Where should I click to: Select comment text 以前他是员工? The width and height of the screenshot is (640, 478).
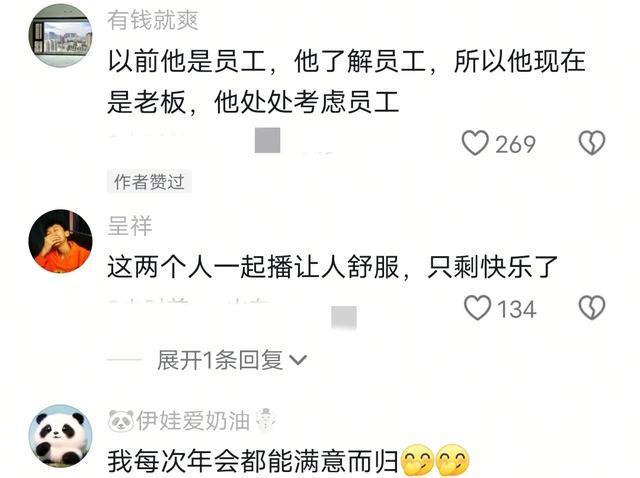(x=187, y=62)
